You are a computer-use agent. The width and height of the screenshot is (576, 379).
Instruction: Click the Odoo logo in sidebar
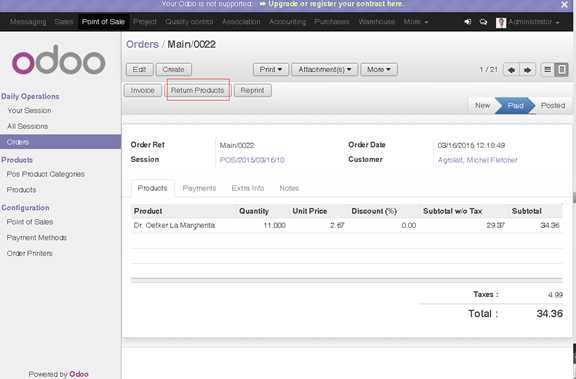pyautogui.click(x=59, y=60)
